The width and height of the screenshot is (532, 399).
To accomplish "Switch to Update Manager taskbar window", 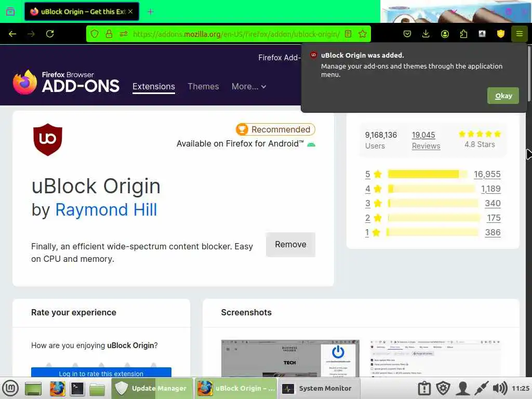I will (152, 389).
